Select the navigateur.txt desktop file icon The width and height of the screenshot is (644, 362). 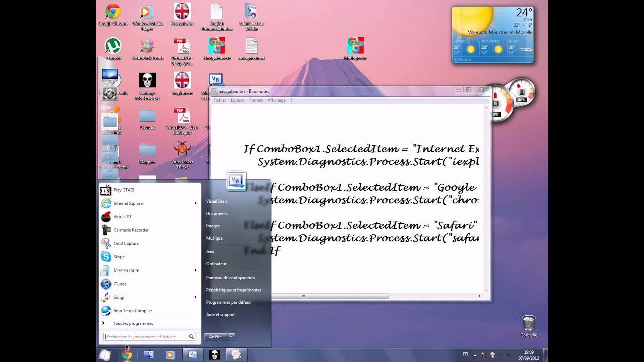coord(251,49)
